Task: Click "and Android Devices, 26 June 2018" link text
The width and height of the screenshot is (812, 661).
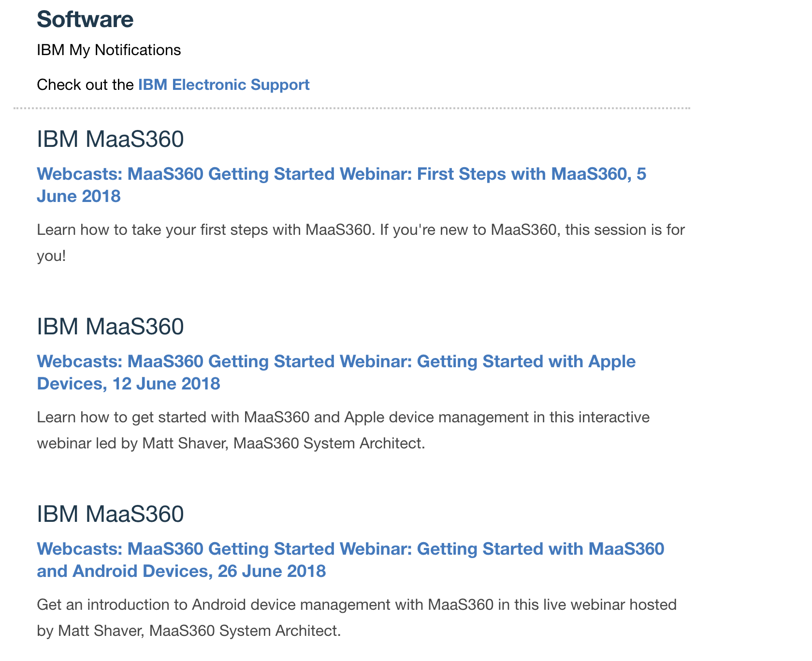Action: coord(181,571)
